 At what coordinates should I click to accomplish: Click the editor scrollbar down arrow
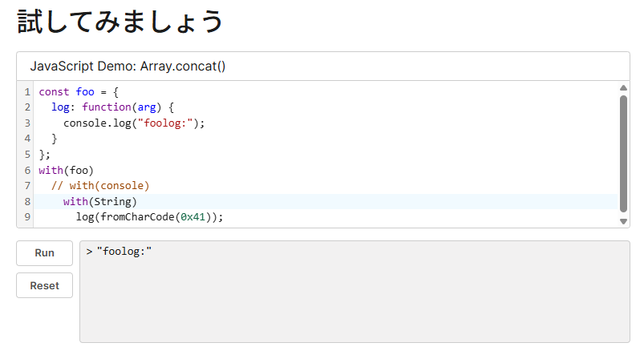623,222
